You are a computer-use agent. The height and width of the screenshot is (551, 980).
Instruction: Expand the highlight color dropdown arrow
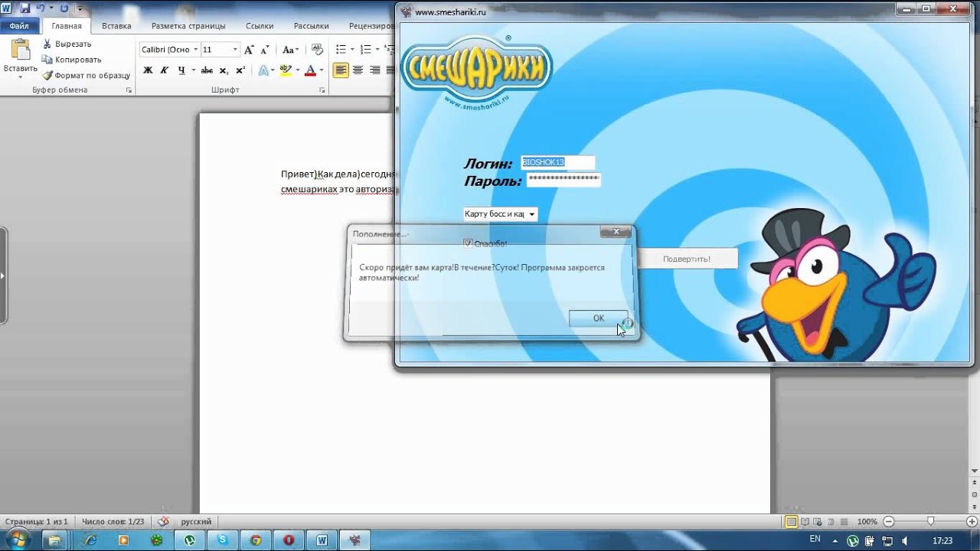[x=296, y=70]
